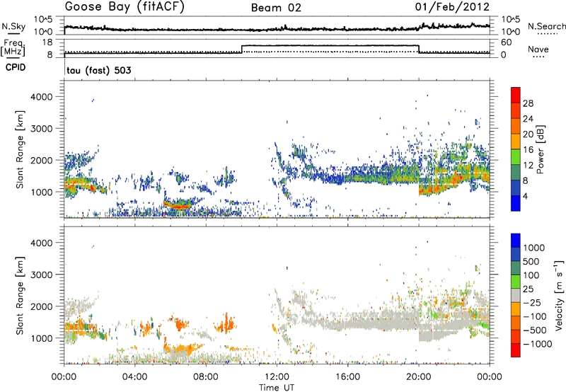The image size is (566, 392).
Task: Click the '24' power colorbar label
Action: [528, 119]
